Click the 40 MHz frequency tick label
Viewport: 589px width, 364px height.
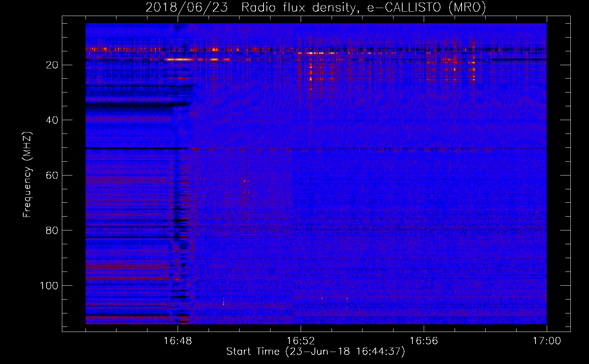[52, 120]
